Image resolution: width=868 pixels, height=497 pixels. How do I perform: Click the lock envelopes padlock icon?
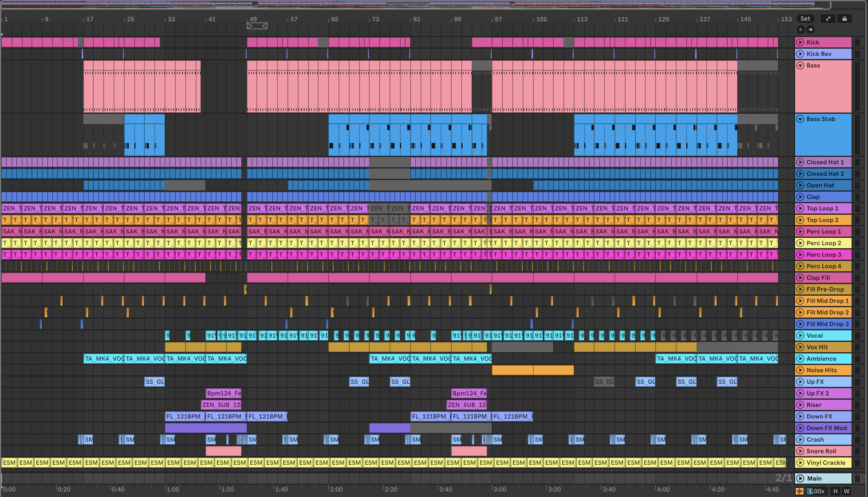844,19
